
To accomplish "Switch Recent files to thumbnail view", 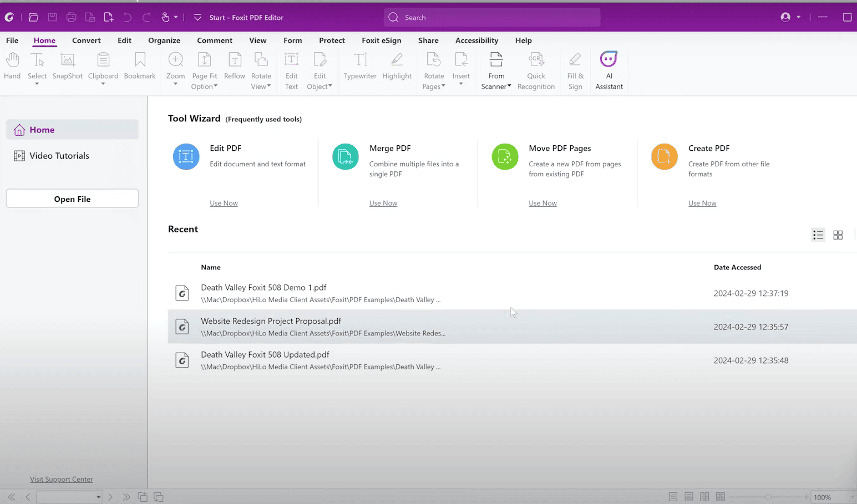I will click(x=838, y=235).
